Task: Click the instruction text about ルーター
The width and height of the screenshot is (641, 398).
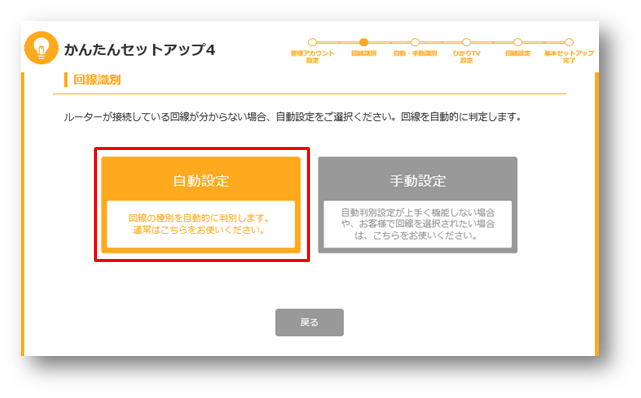Action: pyautogui.click(x=293, y=117)
